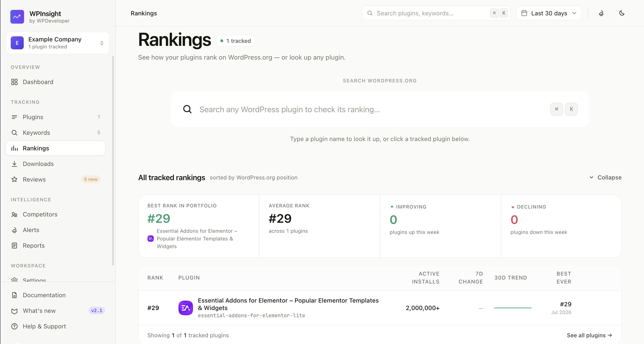This screenshot has height=344, width=644.
Task: Click the RANK column header
Action: [155, 278]
